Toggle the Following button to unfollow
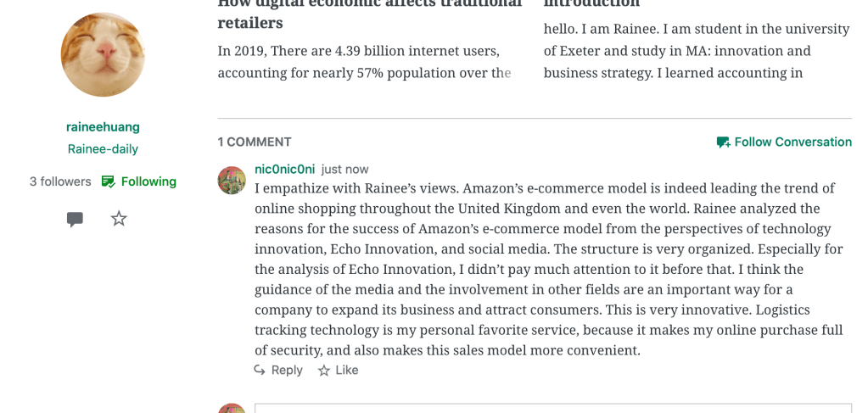Image resolution: width=868 pixels, height=413 pixels. [139, 181]
